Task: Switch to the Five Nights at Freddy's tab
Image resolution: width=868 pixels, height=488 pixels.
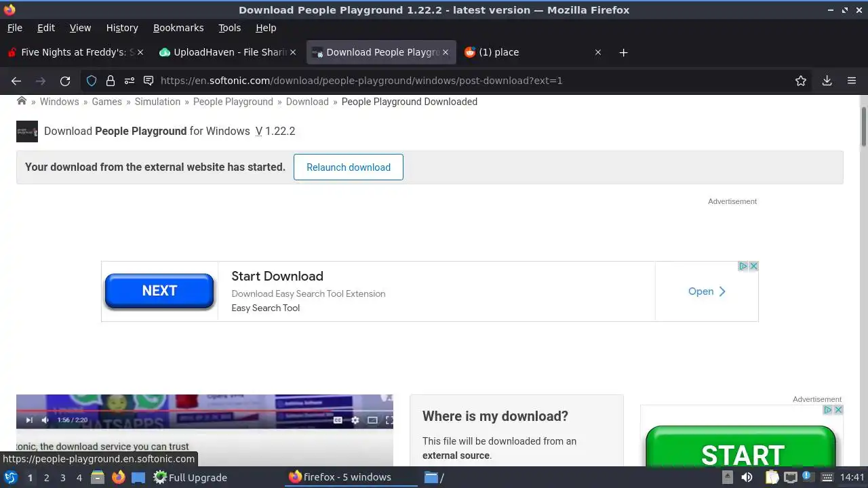Action: pos(75,52)
